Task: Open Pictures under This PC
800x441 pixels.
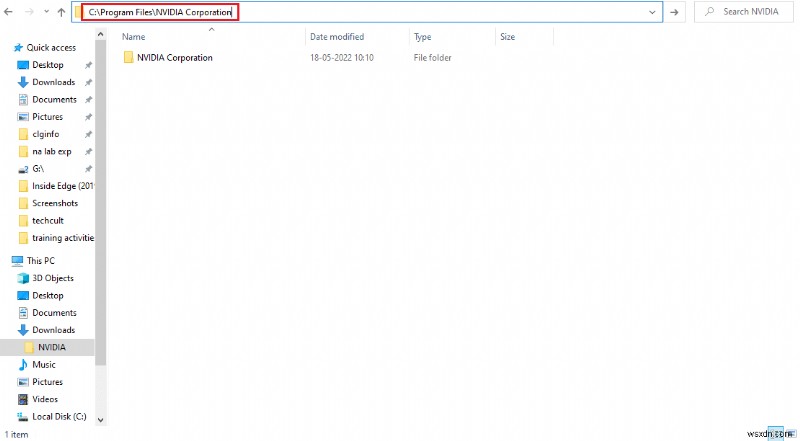Action: pos(47,382)
